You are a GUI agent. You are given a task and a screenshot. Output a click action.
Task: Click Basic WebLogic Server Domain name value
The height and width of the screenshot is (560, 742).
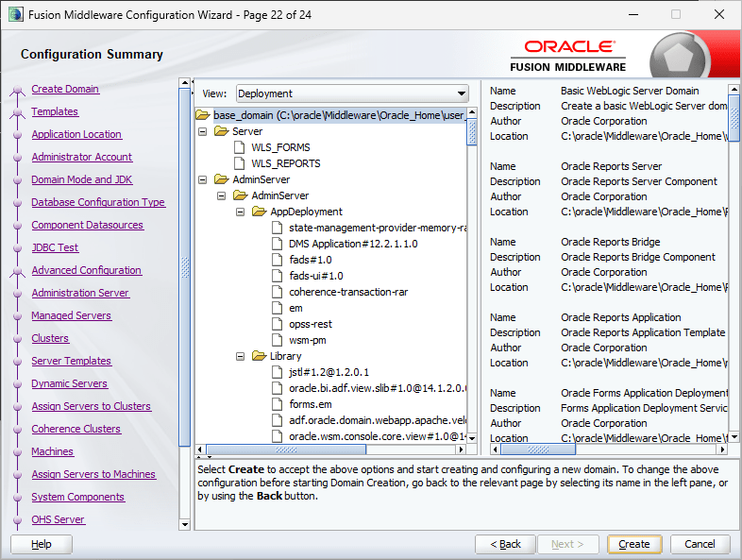(630, 91)
